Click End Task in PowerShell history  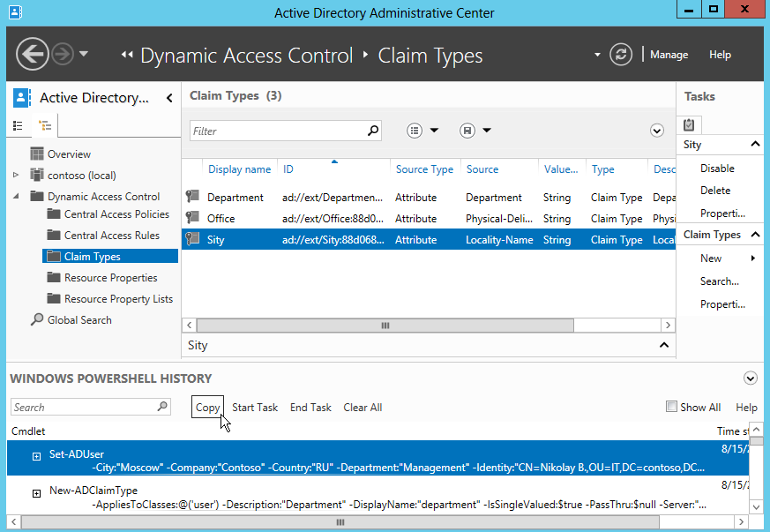310,408
